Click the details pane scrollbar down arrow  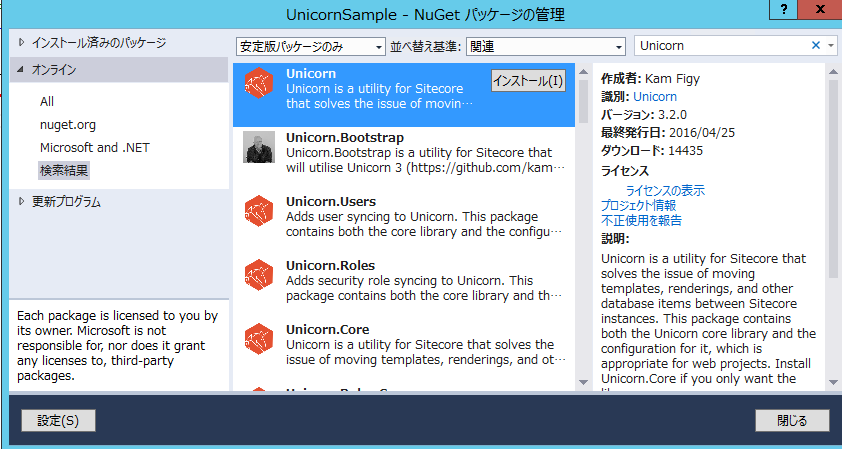(x=833, y=382)
